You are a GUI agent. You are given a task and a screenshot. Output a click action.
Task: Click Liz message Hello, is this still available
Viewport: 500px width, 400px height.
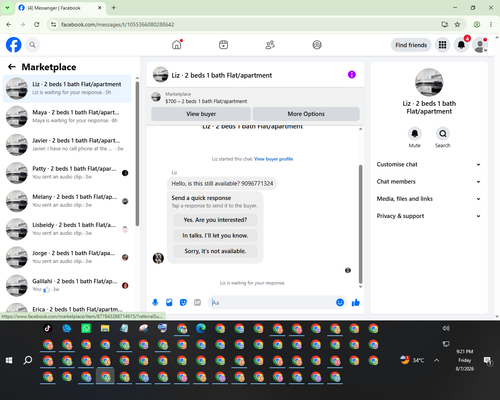point(222,183)
